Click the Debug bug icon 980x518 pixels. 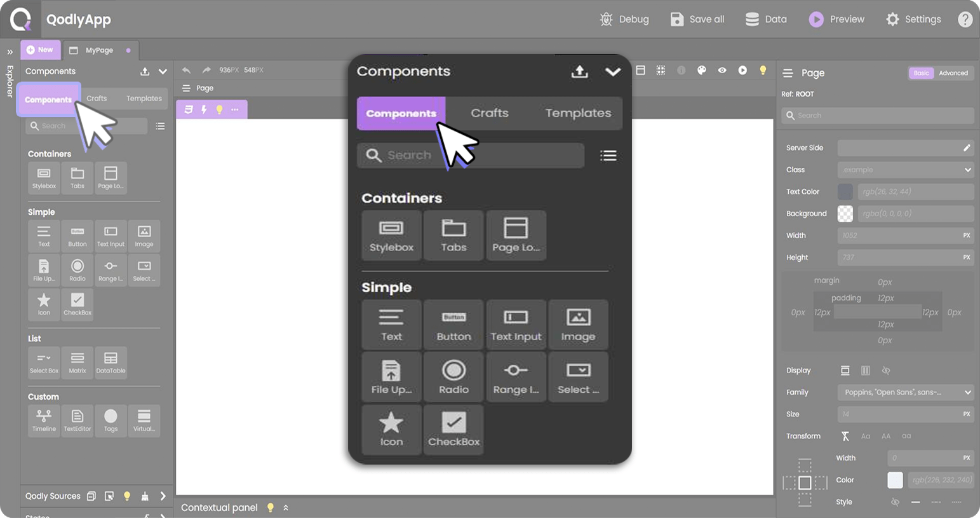pyautogui.click(x=607, y=19)
